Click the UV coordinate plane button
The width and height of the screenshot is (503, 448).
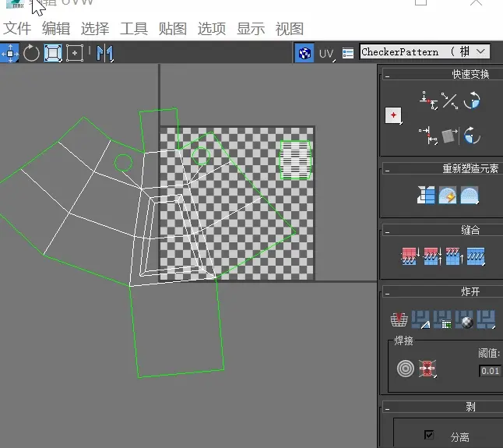point(326,53)
